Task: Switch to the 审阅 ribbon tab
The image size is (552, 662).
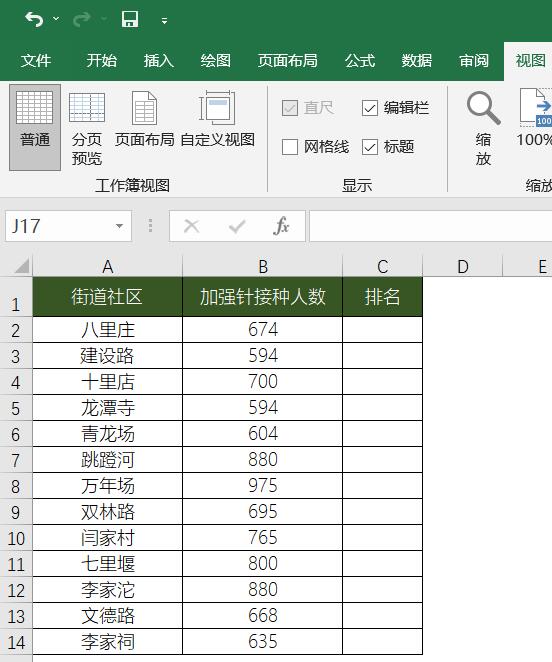Action: (x=474, y=61)
